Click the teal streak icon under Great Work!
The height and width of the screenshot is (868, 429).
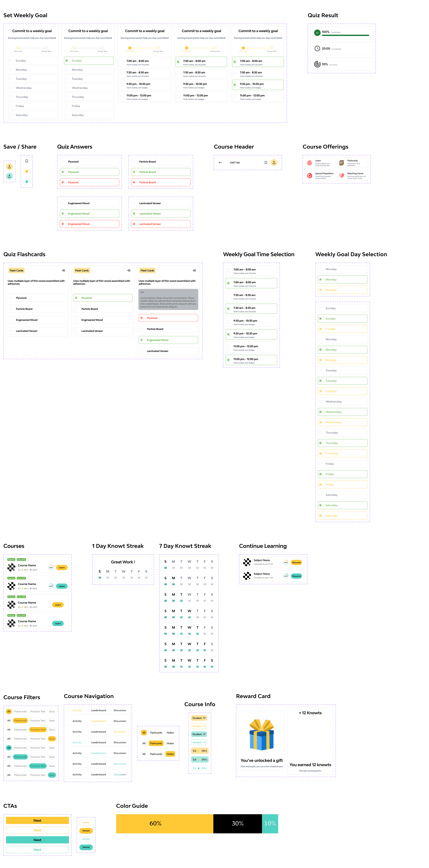pyautogui.click(x=100, y=577)
